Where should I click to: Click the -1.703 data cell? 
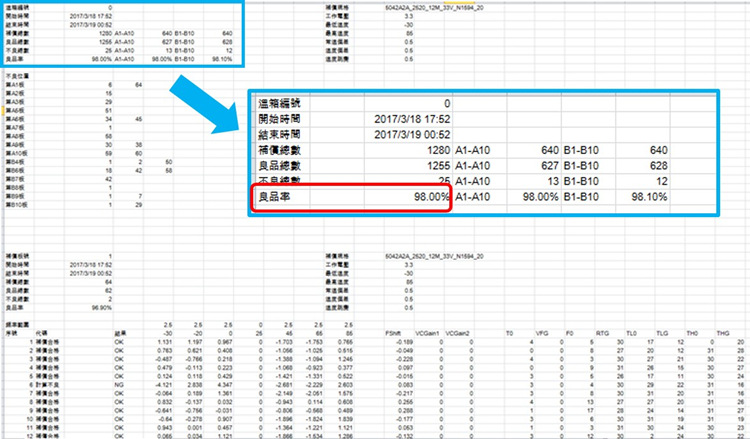click(x=285, y=341)
